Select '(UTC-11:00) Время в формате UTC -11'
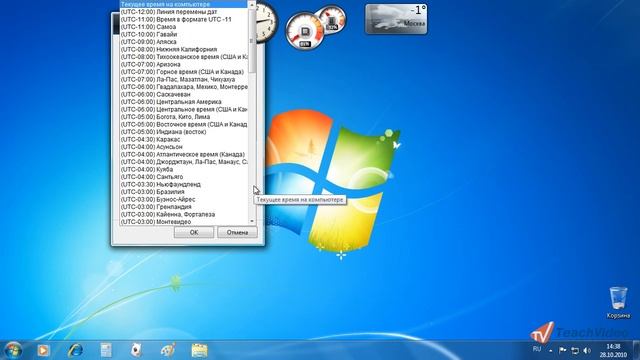Image resolution: width=640 pixels, height=360 pixels. click(x=184, y=19)
